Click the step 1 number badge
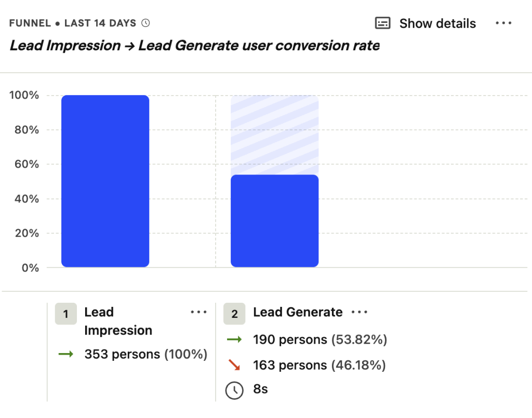This screenshot has height=418, width=532. pyautogui.click(x=66, y=314)
